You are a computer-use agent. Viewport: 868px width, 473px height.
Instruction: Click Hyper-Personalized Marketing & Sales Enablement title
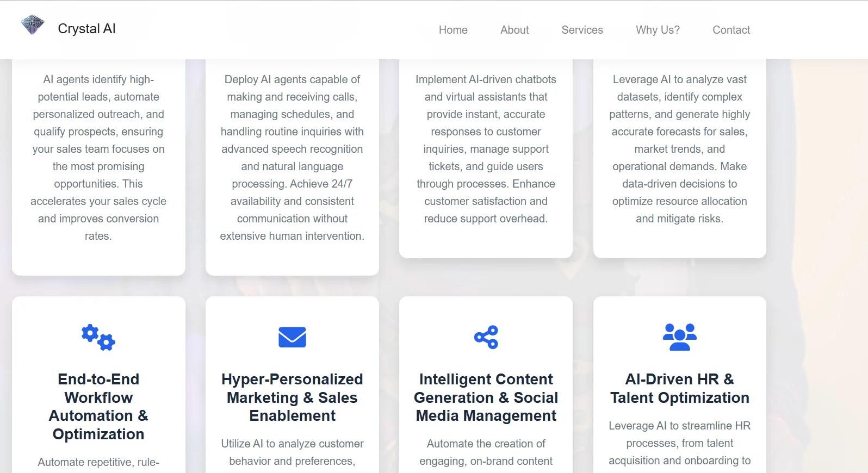(292, 397)
